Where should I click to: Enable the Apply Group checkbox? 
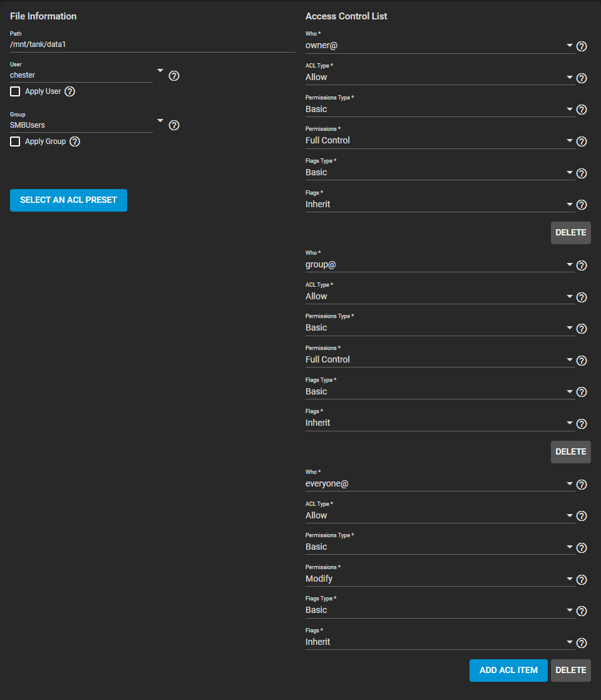pos(16,142)
